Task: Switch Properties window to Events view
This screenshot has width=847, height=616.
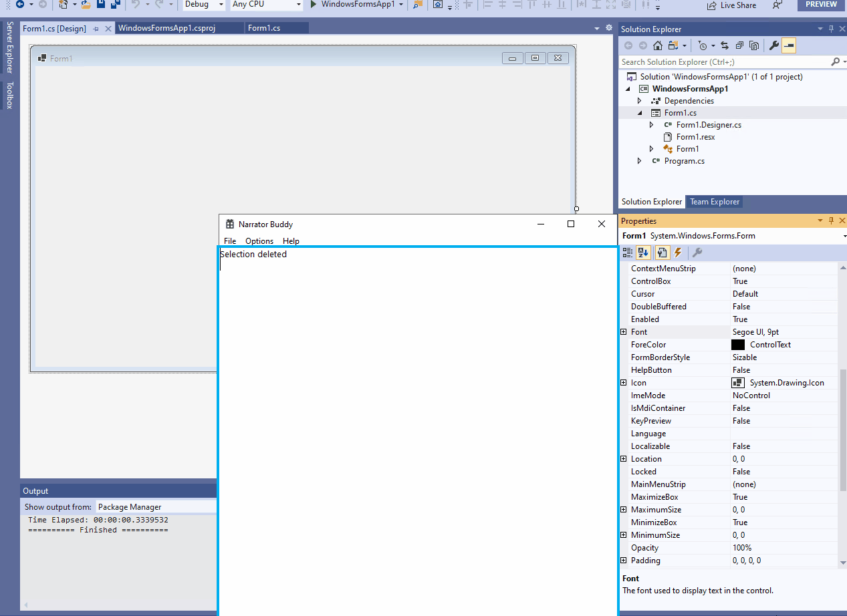Action: click(677, 253)
